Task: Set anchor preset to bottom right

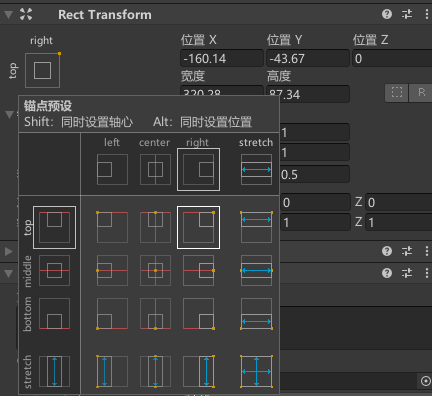Action: coord(198,314)
